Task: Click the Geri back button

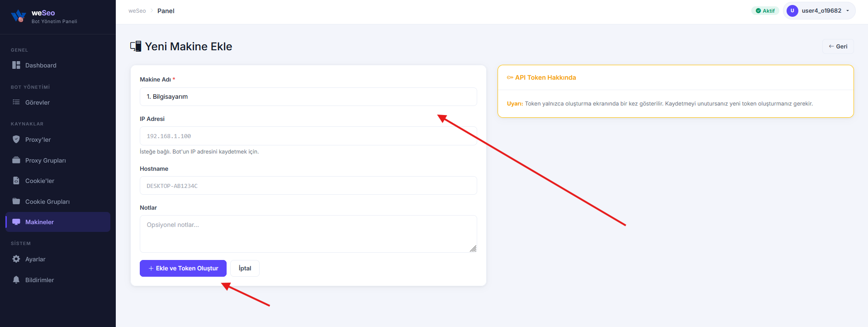Action: click(x=838, y=46)
